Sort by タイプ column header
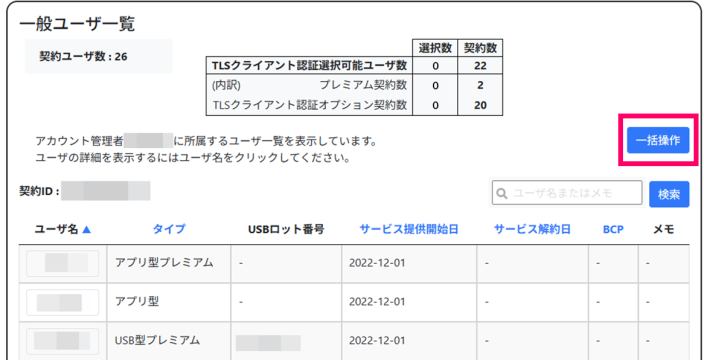The width and height of the screenshot is (704, 360). click(x=169, y=229)
